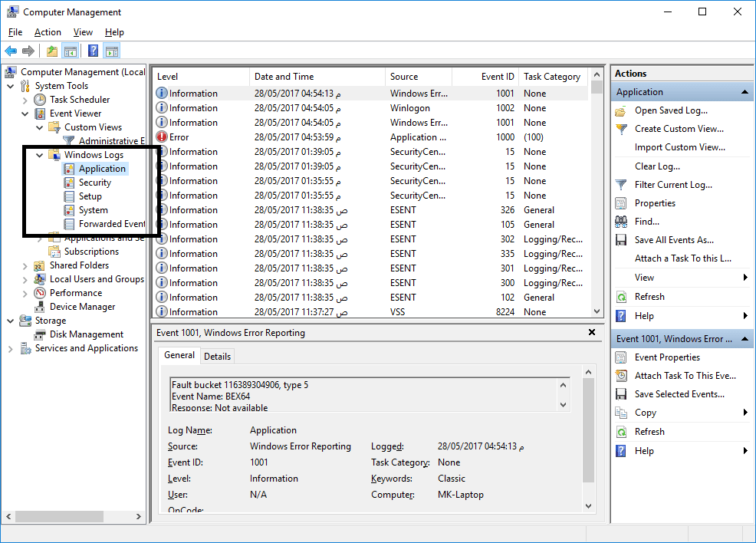Open the Action menu
Screen dimensions: 756x543
(x=48, y=32)
